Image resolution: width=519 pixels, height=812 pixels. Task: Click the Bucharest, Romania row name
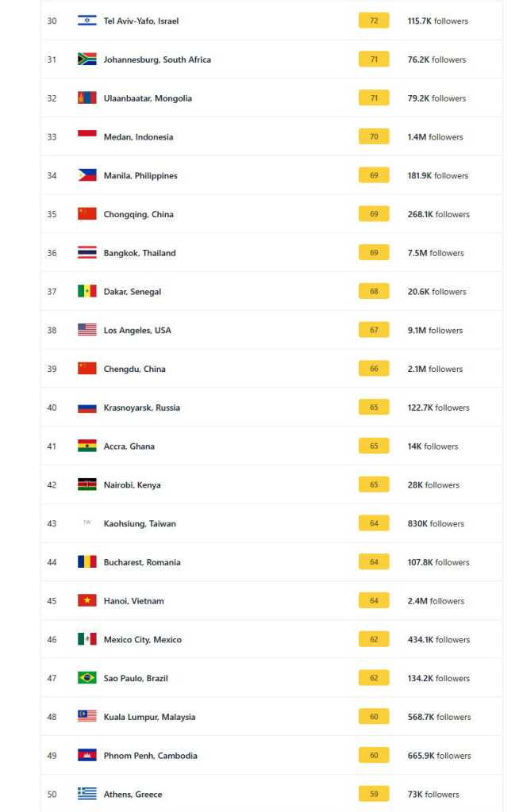coord(142,562)
